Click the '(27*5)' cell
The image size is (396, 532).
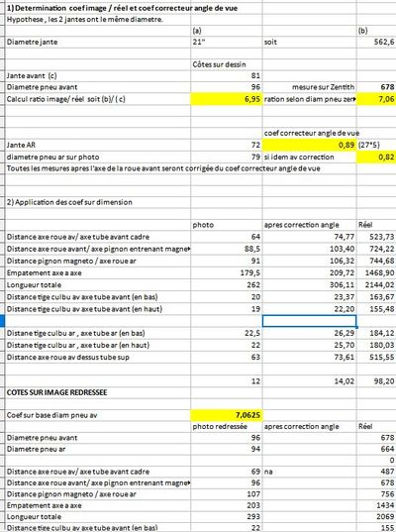click(x=376, y=145)
